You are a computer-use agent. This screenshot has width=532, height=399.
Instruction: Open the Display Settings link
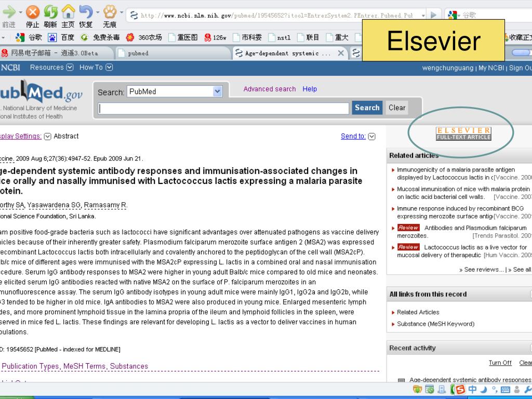(21, 137)
